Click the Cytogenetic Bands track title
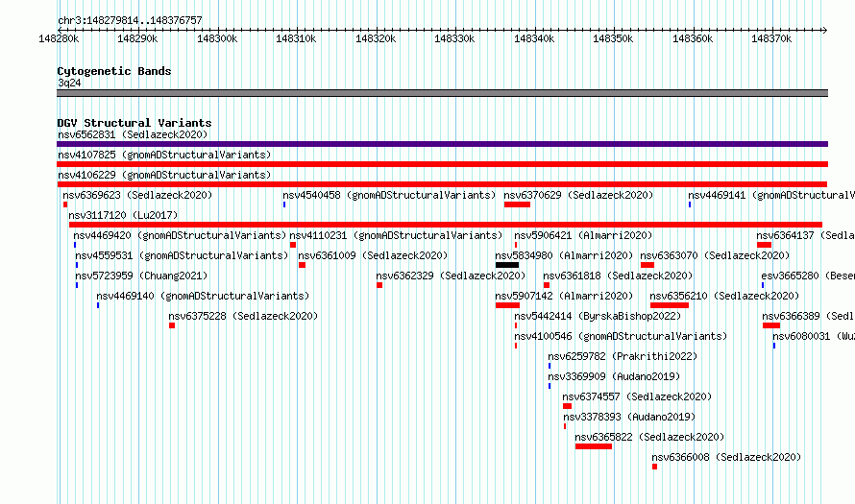Image resolution: width=855 pixels, height=504 pixels. point(114,71)
